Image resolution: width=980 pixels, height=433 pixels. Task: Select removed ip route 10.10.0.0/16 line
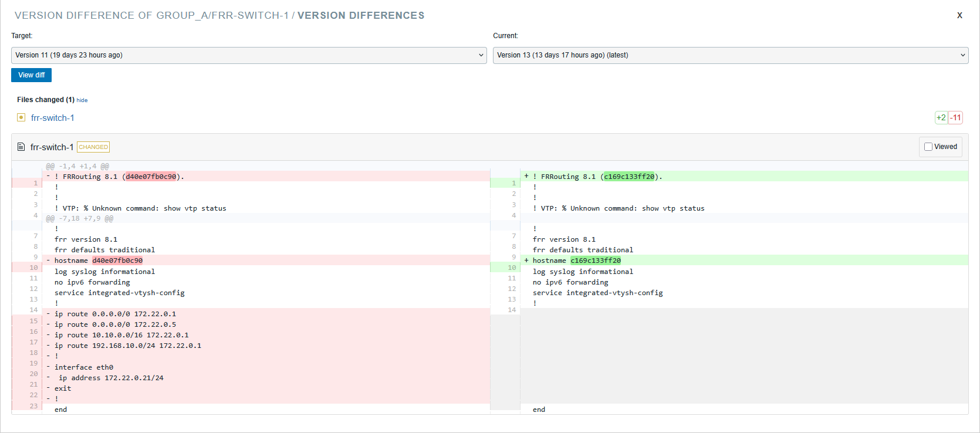pyautogui.click(x=121, y=335)
